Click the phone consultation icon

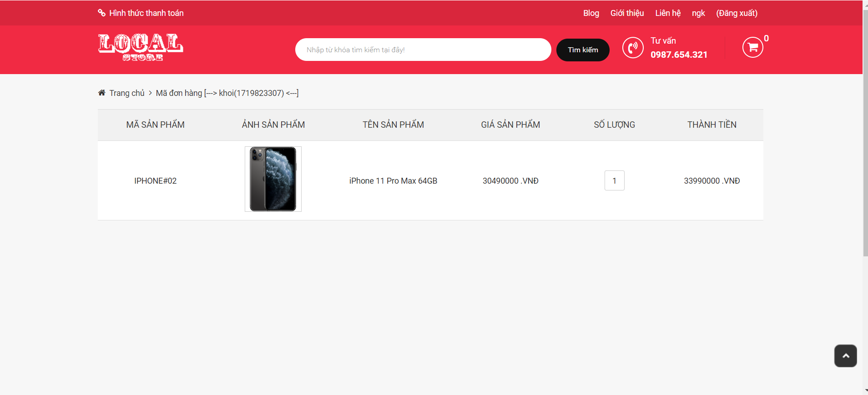[x=633, y=47]
